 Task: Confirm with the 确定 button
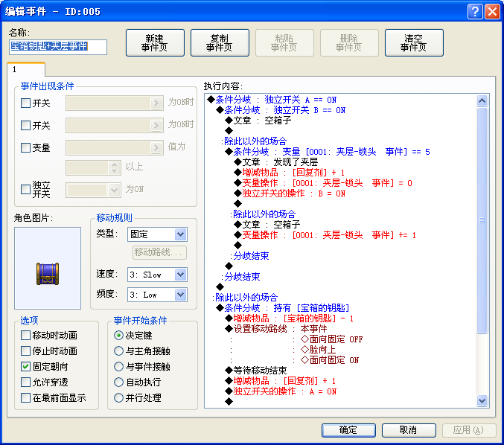(x=348, y=430)
